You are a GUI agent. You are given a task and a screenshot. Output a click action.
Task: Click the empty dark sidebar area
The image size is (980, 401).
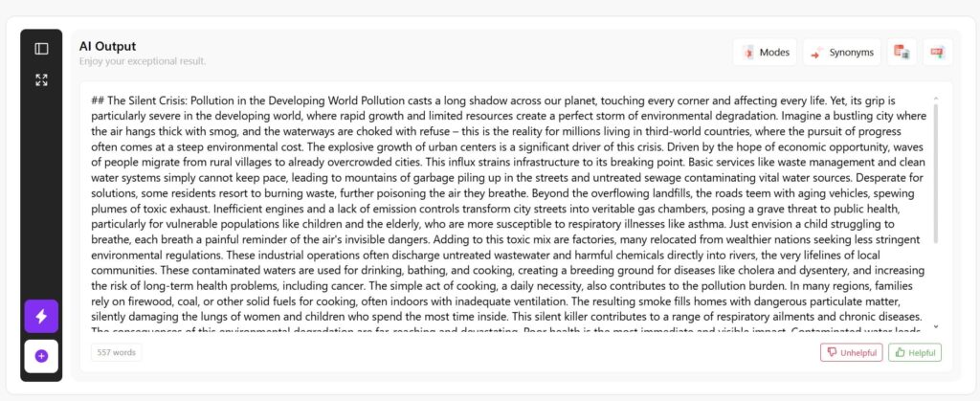click(41, 193)
